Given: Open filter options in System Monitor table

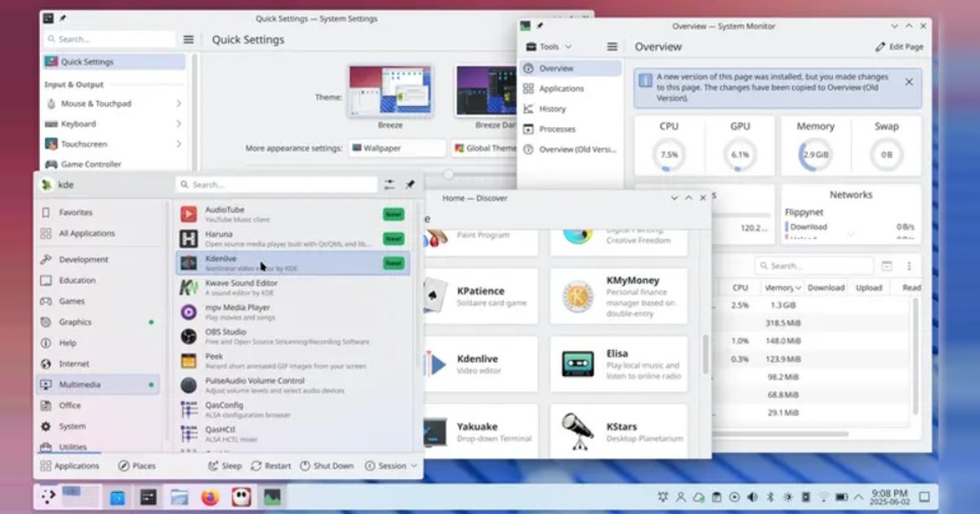Looking at the screenshot, I should coord(888,266).
